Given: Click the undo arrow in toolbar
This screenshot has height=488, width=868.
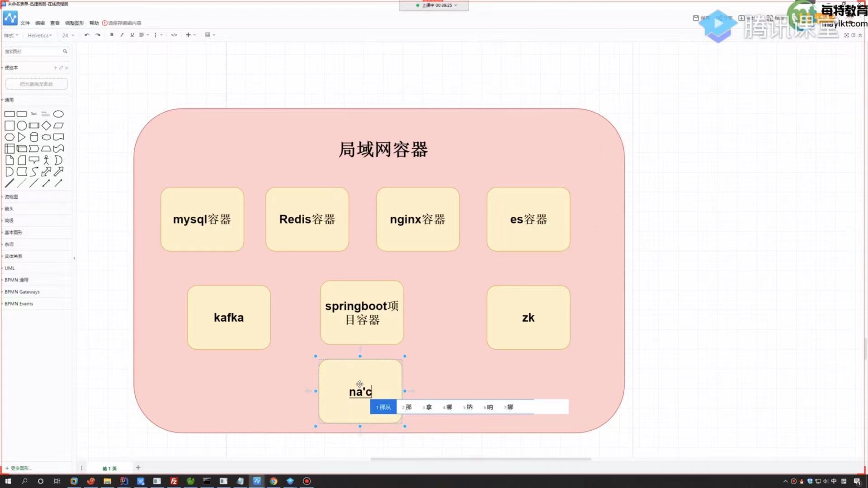Looking at the screenshot, I should point(87,35).
